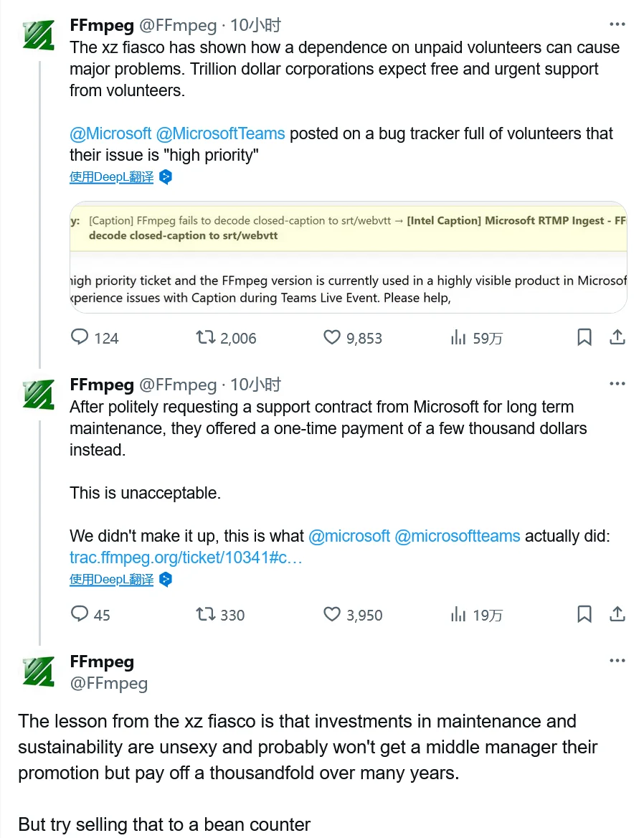Click the 使用DeepL翻译 translate link

(111, 176)
